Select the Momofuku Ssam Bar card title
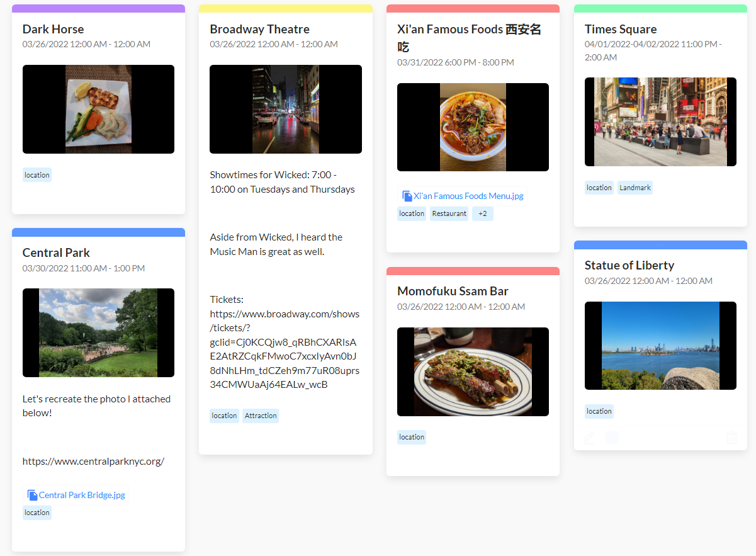Viewport: 756px width, 556px height. [x=453, y=291]
